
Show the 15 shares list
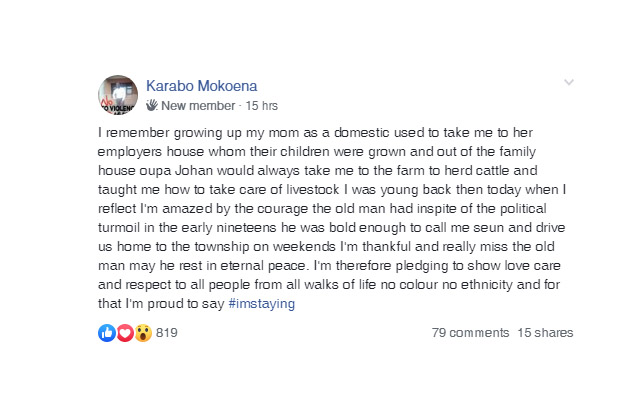click(x=545, y=333)
